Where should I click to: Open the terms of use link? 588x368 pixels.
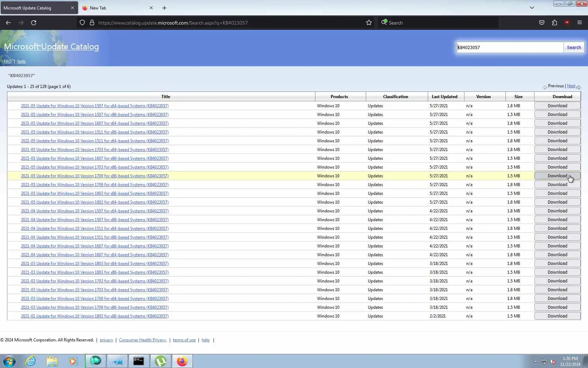pyautogui.click(x=184, y=340)
